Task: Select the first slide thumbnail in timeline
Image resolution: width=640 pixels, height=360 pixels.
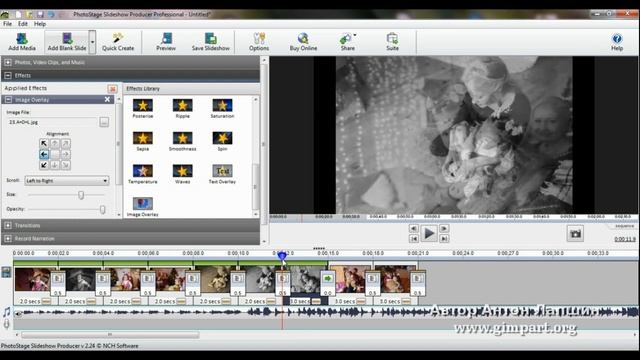Action: coord(33,280)
